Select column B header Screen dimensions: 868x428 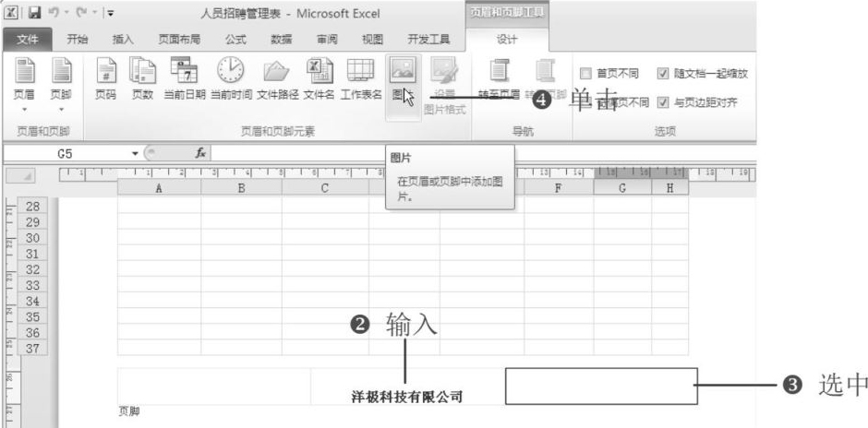tap(241, 188)
